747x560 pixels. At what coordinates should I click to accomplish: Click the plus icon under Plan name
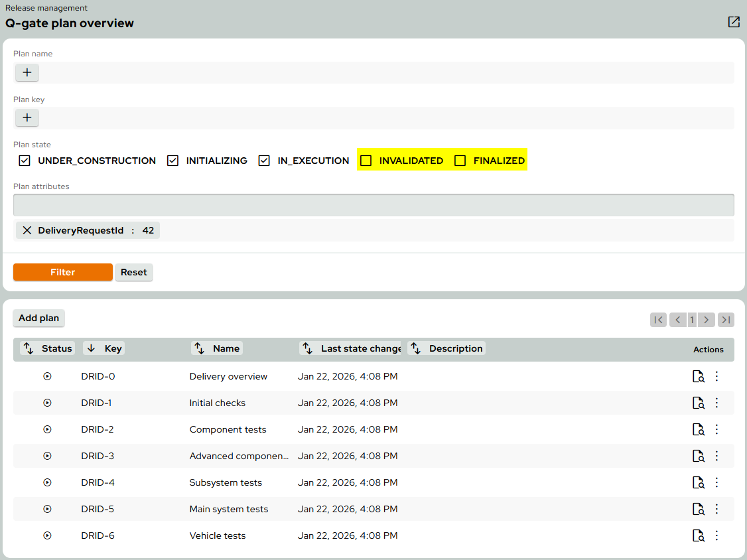27,72
